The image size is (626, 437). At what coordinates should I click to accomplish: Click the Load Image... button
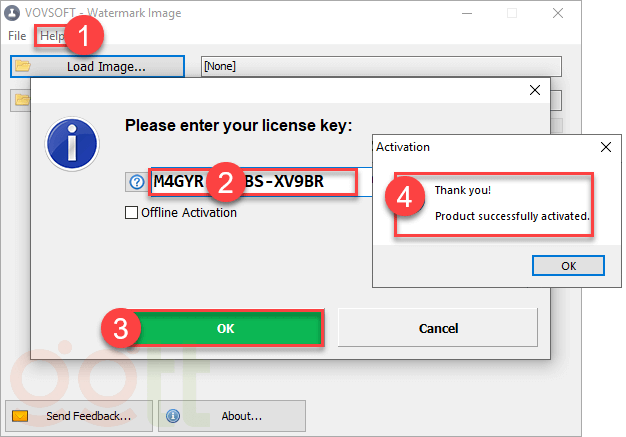pyautogui.click(x=98, y=67)
